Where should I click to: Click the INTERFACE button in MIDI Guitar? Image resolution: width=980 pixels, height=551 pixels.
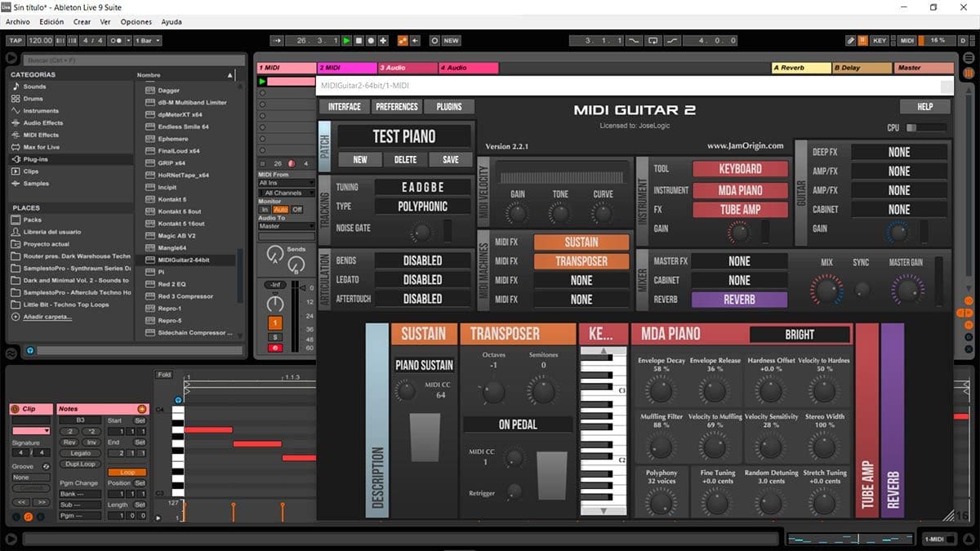(x=344, y=107)
